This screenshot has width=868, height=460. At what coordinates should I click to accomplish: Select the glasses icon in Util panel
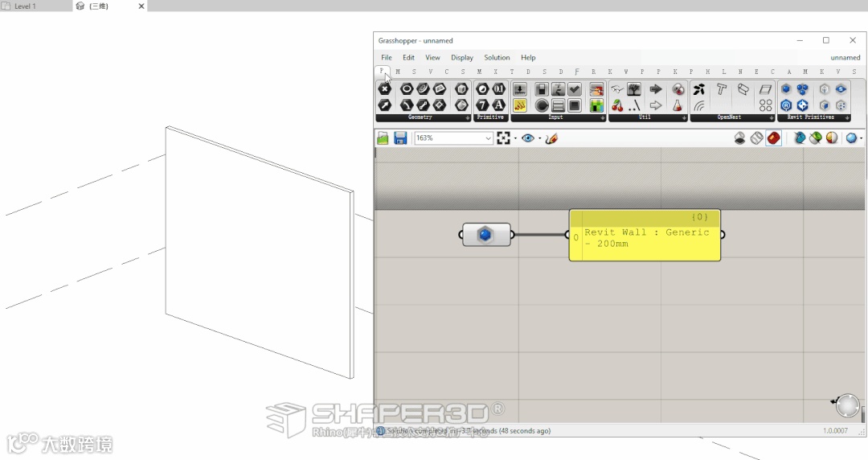pyautogui.click(x=617, y=88)
